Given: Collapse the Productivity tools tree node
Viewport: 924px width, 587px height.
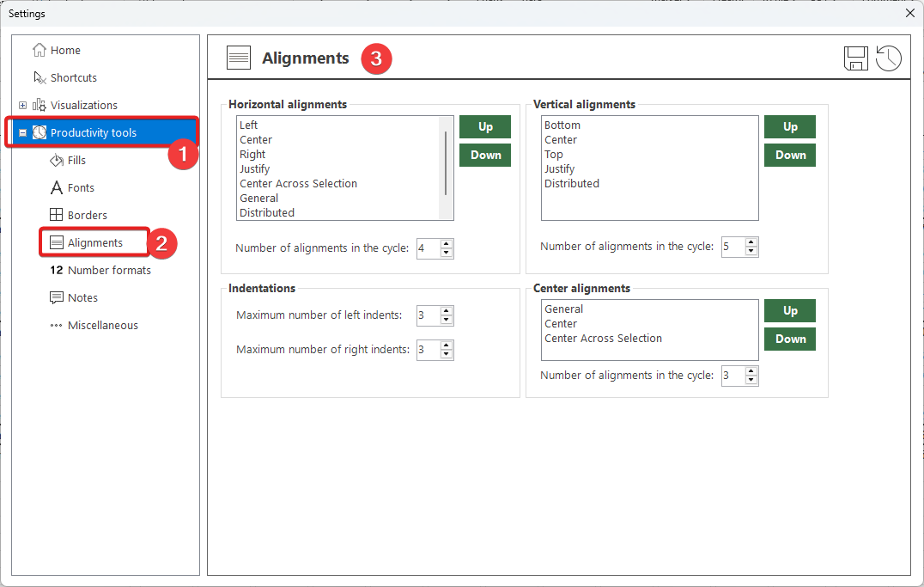Looking at the screenshot, I should 23,132.
